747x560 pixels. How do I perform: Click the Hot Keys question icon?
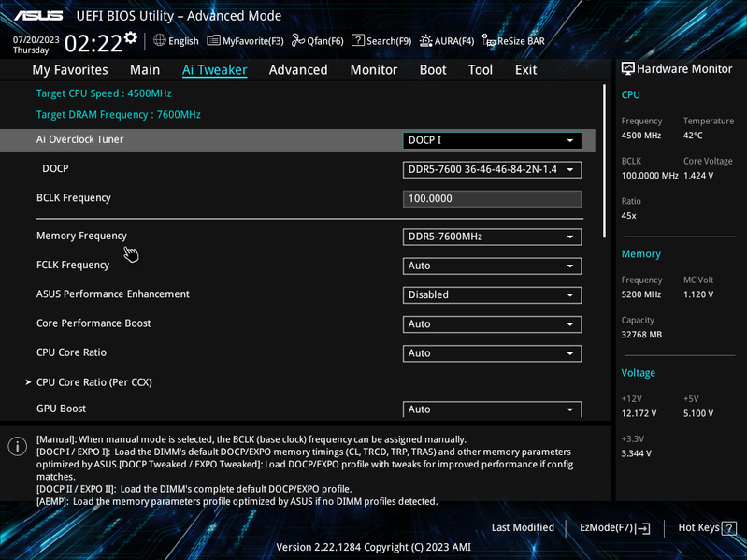pos(729,528)
